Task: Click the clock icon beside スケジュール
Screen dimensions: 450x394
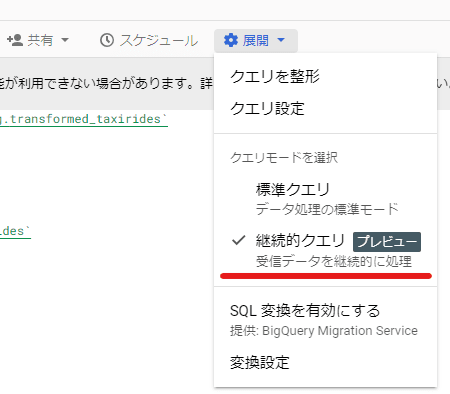Action: [107, 40]
